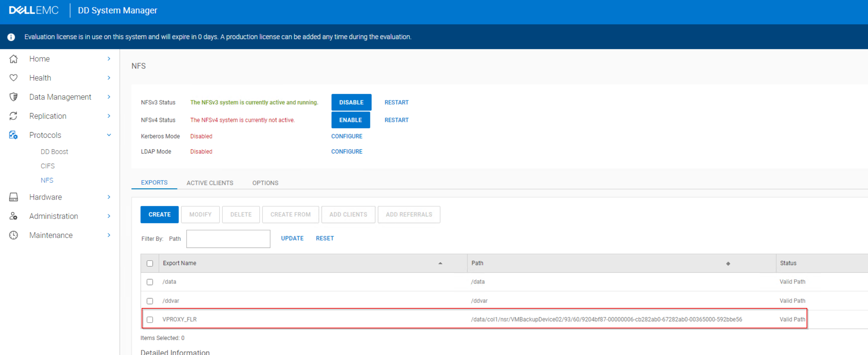Click the Data Management shield icon
The height and width of the screenshot is (355, 868).
[13, 97]
